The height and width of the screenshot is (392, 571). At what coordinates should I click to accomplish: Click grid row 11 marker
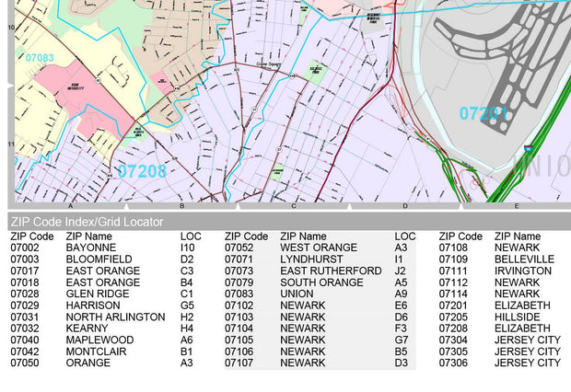coord(11,144)
